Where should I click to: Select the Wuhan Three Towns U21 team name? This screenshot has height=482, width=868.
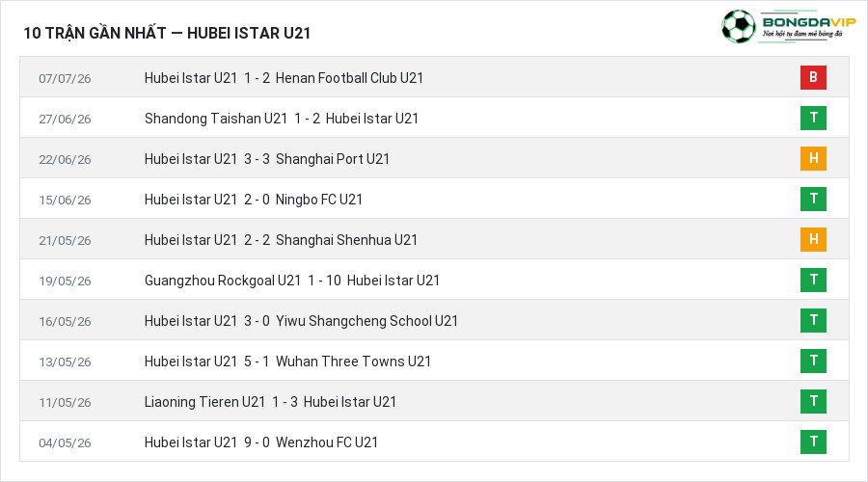click(x=353, y=361)
